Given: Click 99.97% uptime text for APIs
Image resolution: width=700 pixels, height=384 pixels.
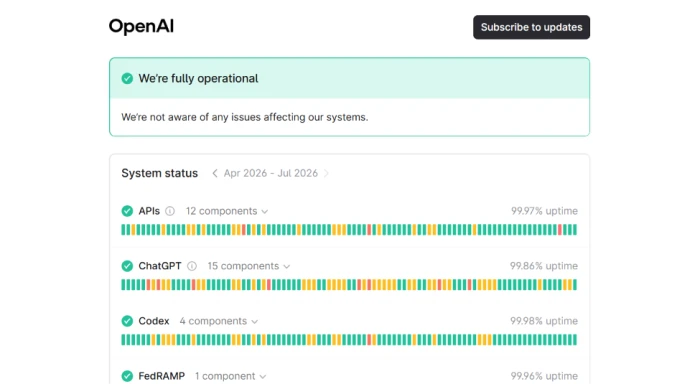Looking at the screenshot, I should pyautogui.click(x=544, y=211).
